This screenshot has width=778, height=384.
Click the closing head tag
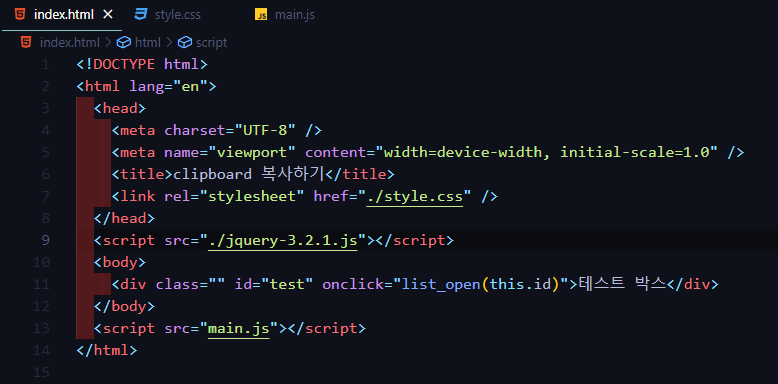124,218
